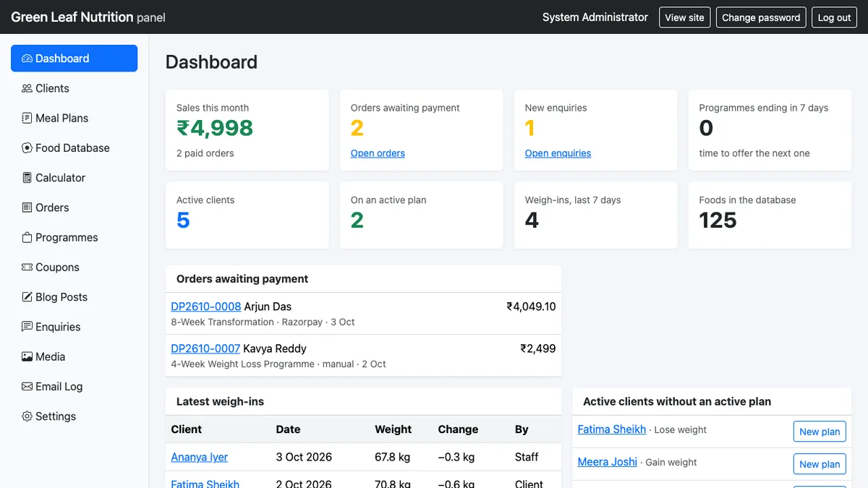Image resolution: width=868 pixels, height=488 pixels.
Task: Click the Meal Plans list icon
Action: tap(27, 118)
